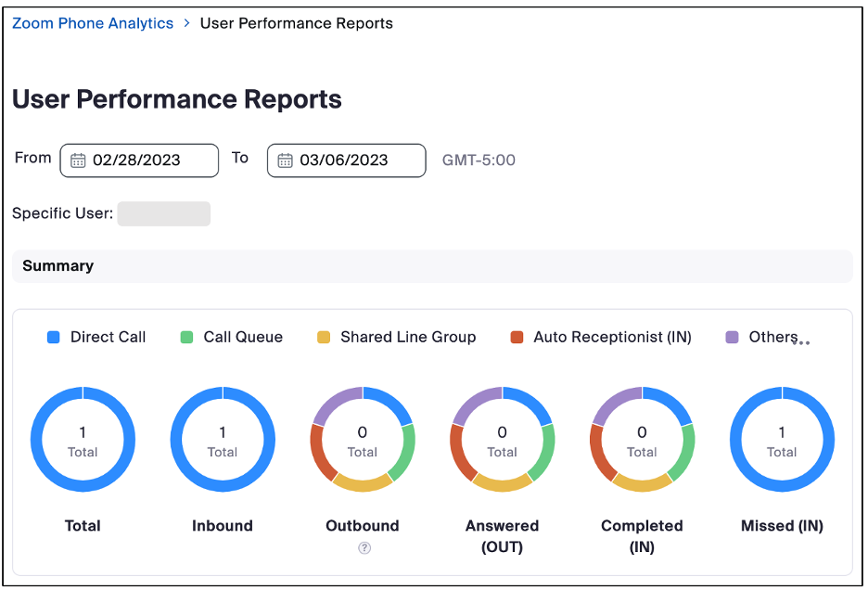Click the User Performance Reports breadcrumb

[x=296, y=23]
